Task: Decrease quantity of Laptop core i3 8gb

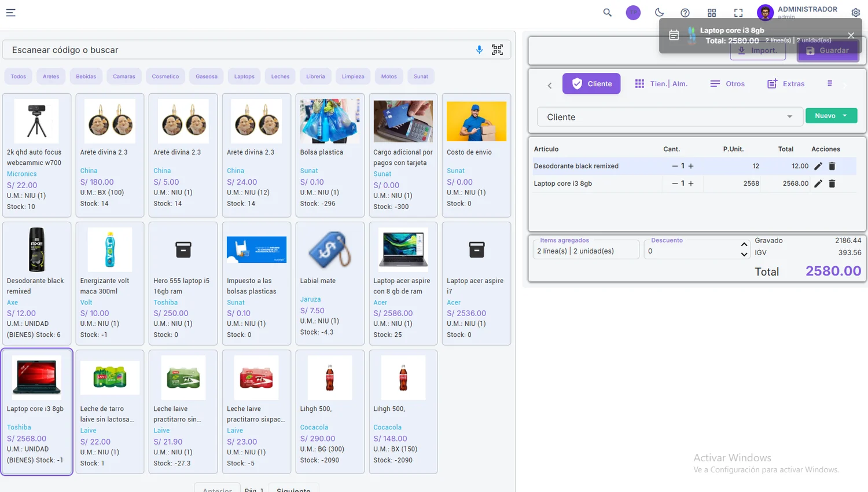Action: point(675,183)
